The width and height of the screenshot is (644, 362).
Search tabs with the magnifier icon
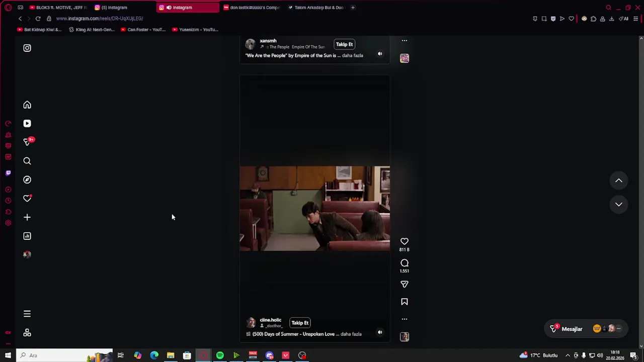pyautogui.click(x=608, y=8)
